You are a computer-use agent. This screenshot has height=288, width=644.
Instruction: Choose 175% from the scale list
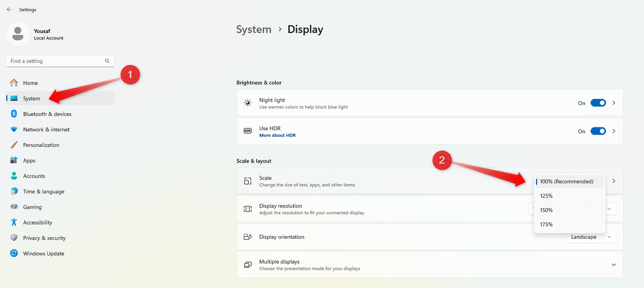click(x=546, y=224)
